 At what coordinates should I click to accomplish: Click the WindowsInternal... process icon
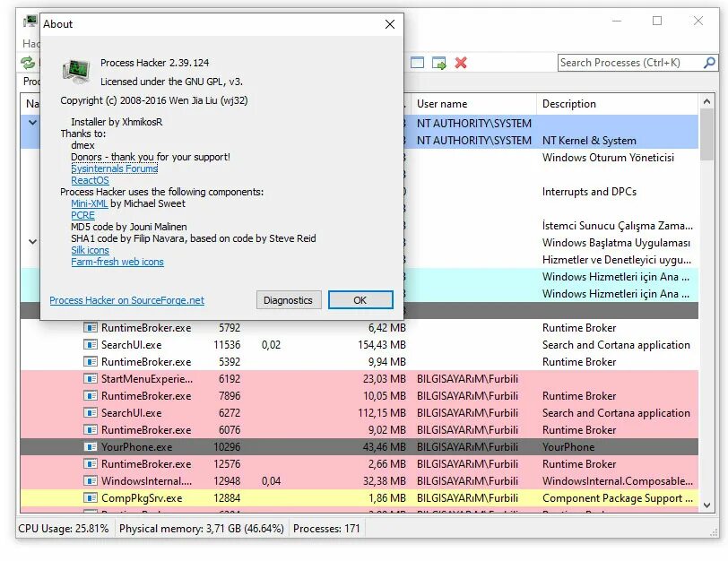pyautogui.click(x=91, y=480)
